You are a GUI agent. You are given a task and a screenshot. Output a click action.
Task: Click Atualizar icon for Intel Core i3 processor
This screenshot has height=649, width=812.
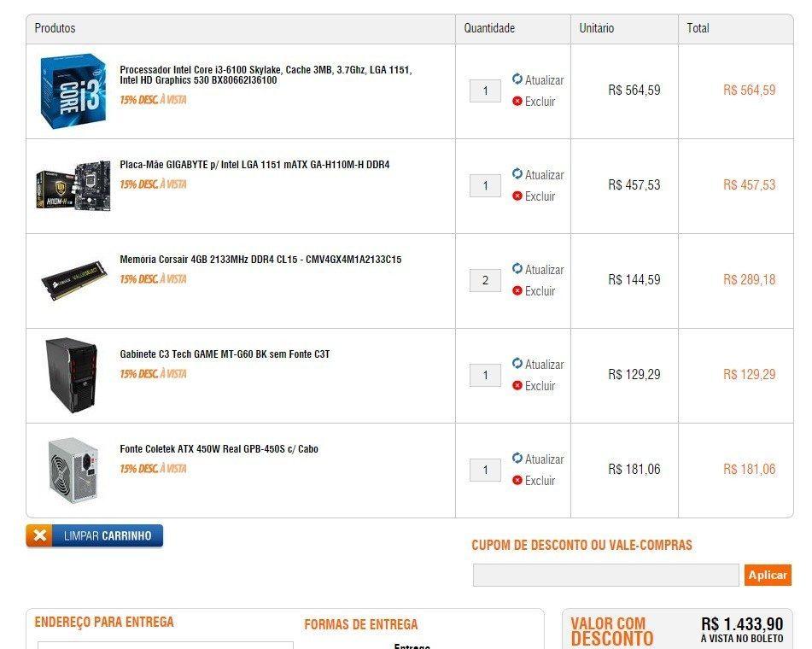pos(517,79)
